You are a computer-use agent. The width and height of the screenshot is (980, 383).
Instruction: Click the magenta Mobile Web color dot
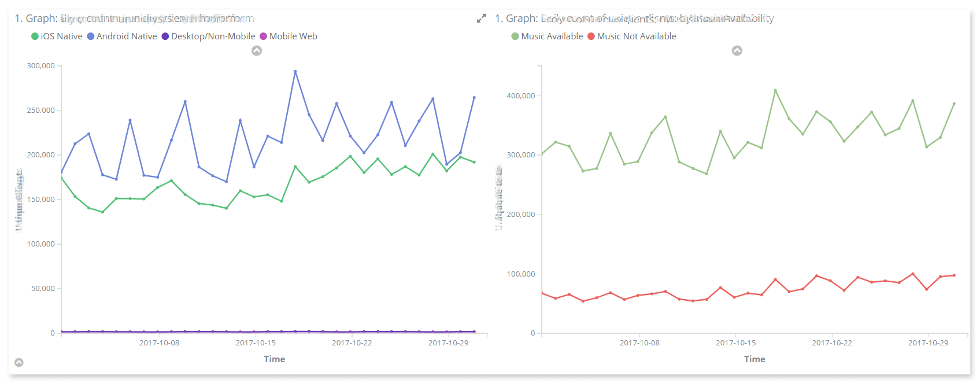click(264, 36)
